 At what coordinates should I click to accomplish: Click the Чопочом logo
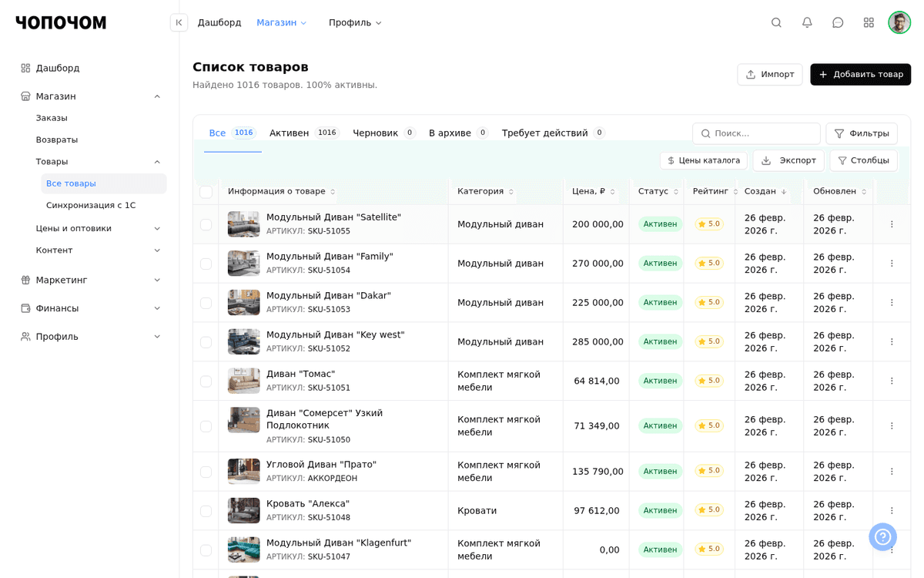click(x=61, y=22)
